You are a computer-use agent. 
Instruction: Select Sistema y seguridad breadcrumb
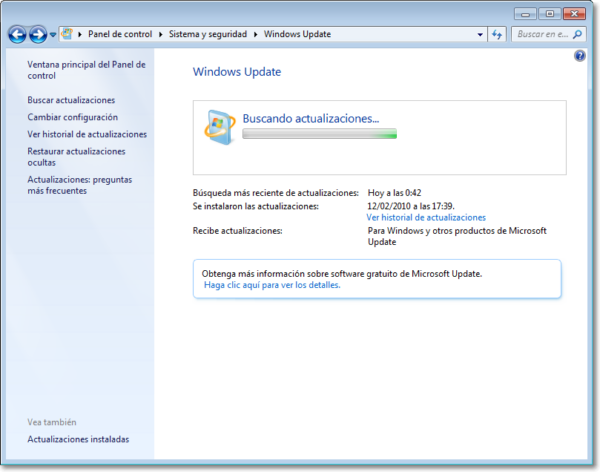(208, 34)
